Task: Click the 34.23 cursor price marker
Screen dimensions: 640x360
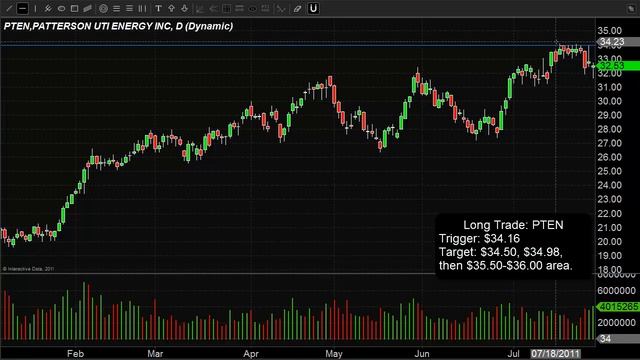Action: coord(618,42)
